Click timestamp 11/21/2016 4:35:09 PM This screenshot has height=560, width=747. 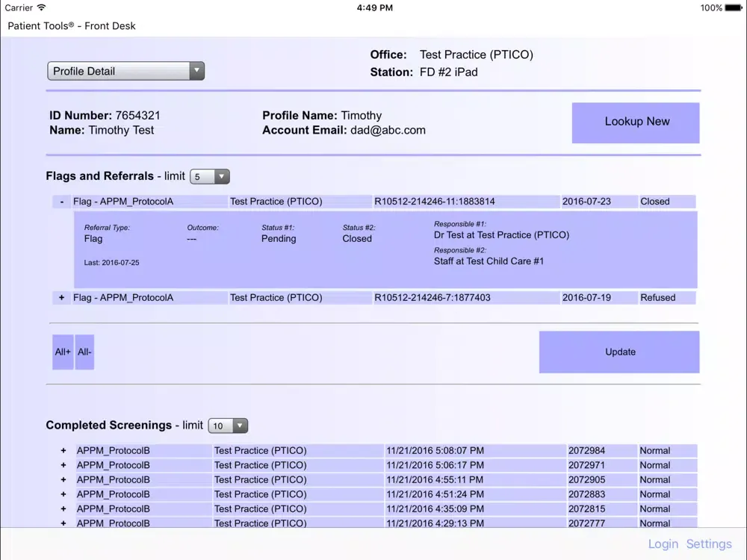pos(435,508)
